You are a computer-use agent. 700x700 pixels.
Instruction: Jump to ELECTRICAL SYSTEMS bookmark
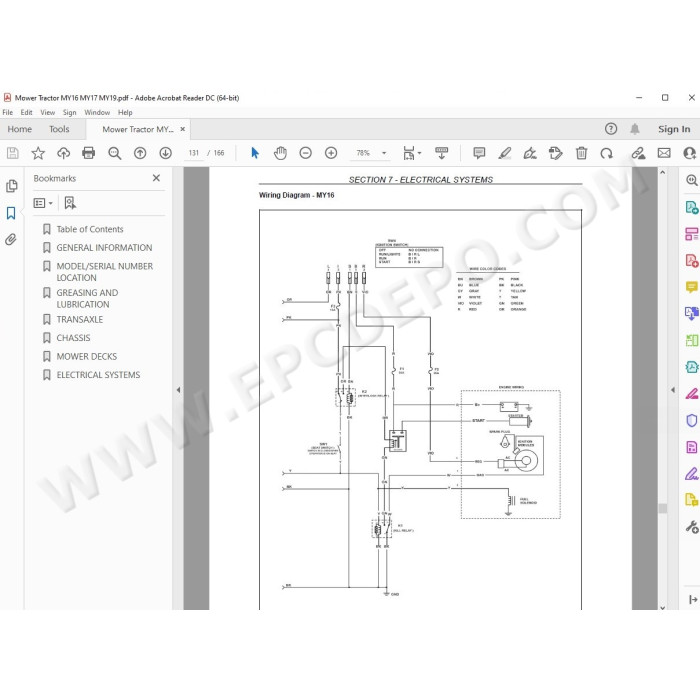pos(98,375)
